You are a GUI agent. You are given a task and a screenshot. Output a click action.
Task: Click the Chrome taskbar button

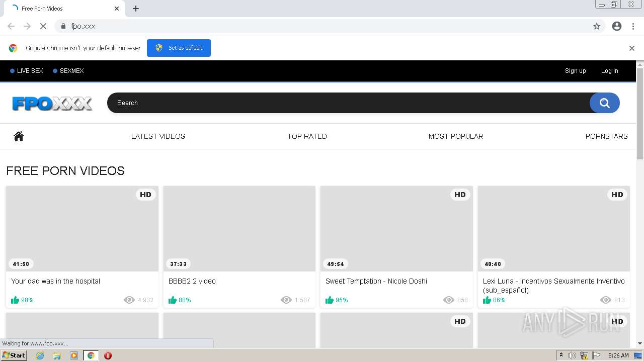(x=91, y=355)
